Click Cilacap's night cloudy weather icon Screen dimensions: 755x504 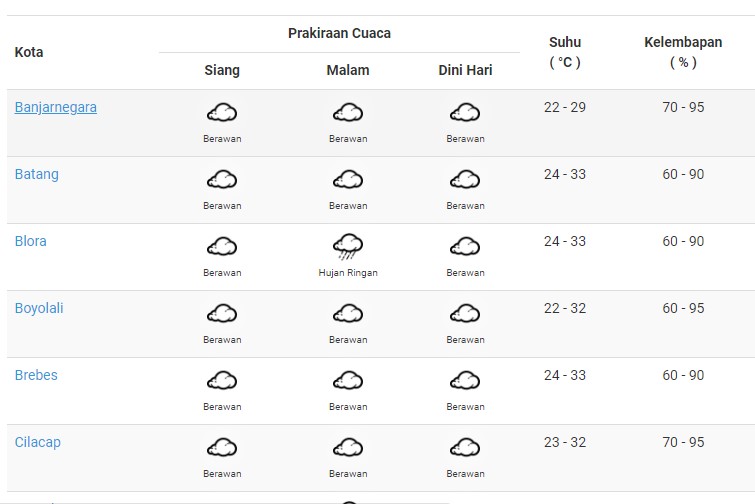point(348,448)
